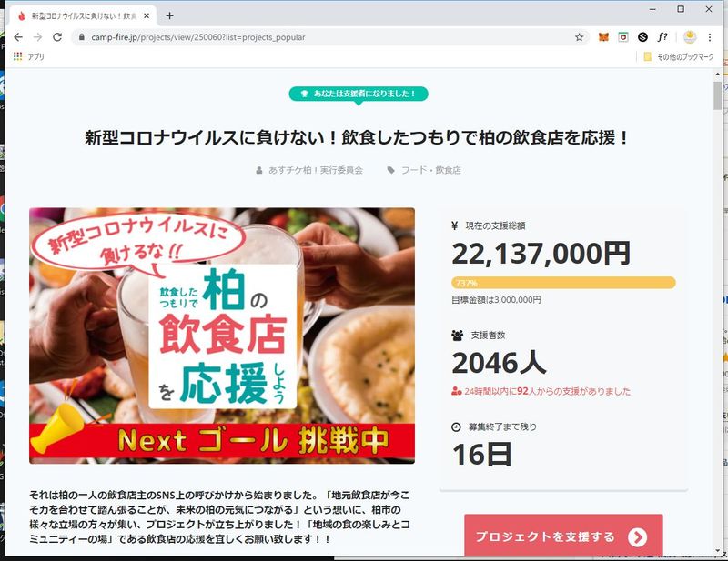The width and height of the screenshot is (728, 561).
Task: Click the f? font extension icon
Action: pyautogui.click(x=662, y=37)
